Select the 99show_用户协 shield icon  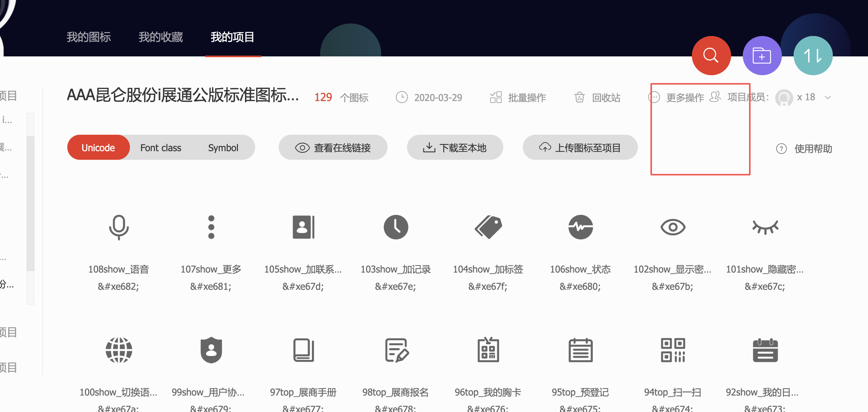point(211,350)
